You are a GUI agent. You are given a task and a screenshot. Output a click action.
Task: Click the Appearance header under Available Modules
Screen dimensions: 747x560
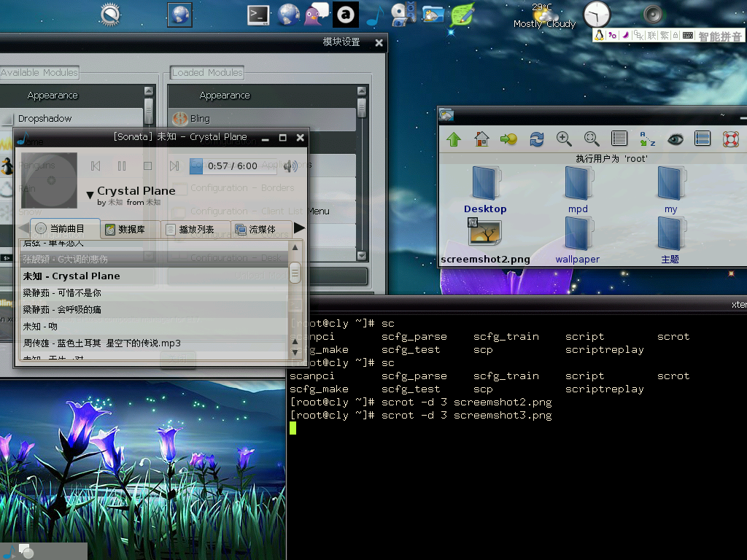coord(53,96)
